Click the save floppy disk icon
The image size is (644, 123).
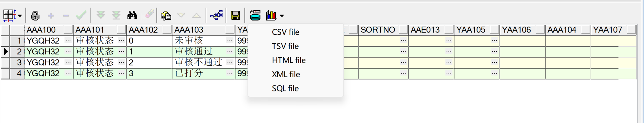(236, 15)
